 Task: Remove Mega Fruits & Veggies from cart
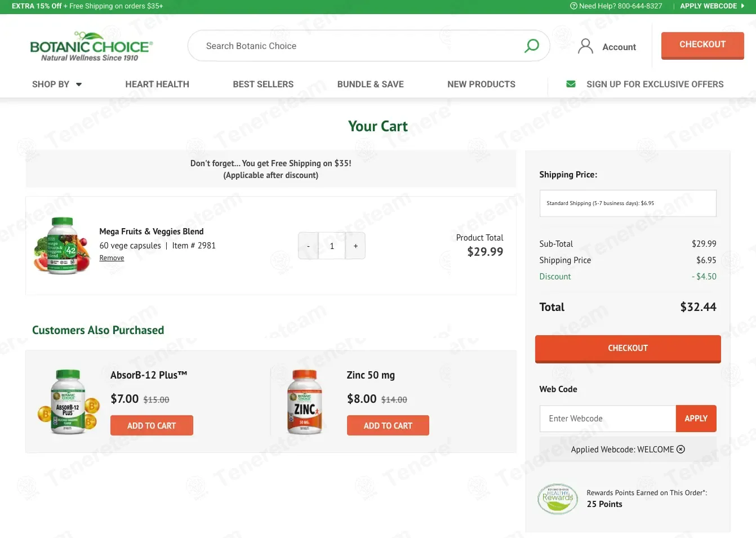[112, 258]
